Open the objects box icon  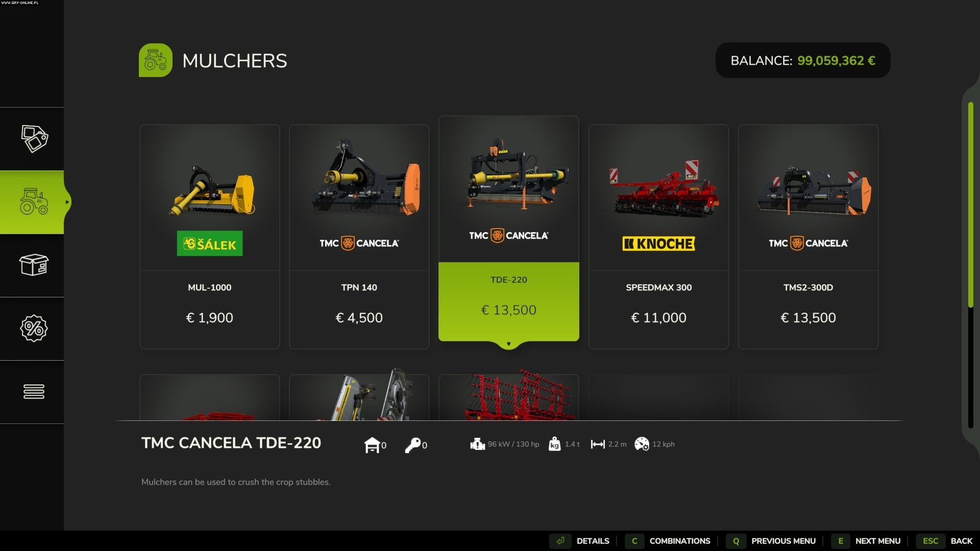[x=34, y=265]
